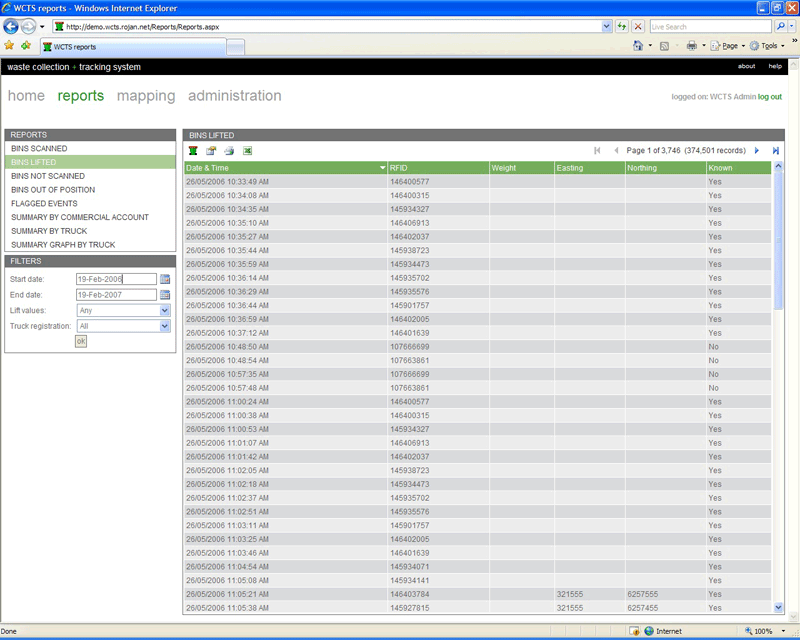Click the browser refresh button
This screenshot has width=800, height=640.
pos(622,26)
